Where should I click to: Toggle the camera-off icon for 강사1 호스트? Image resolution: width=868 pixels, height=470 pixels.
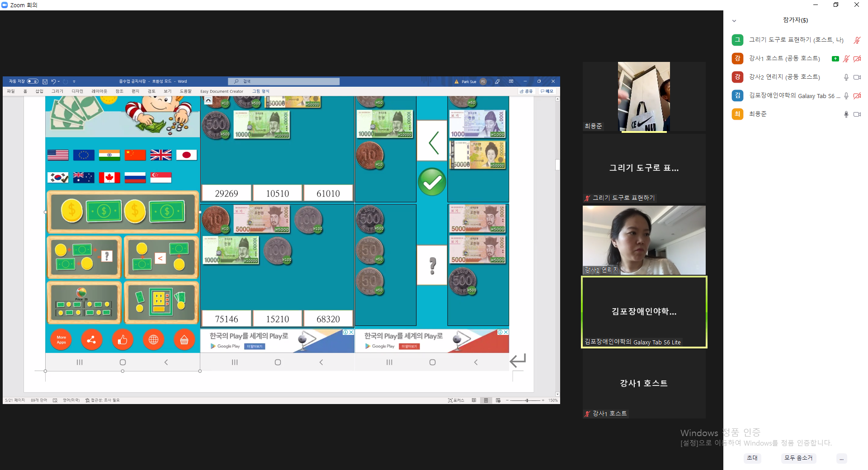[857, 59]
